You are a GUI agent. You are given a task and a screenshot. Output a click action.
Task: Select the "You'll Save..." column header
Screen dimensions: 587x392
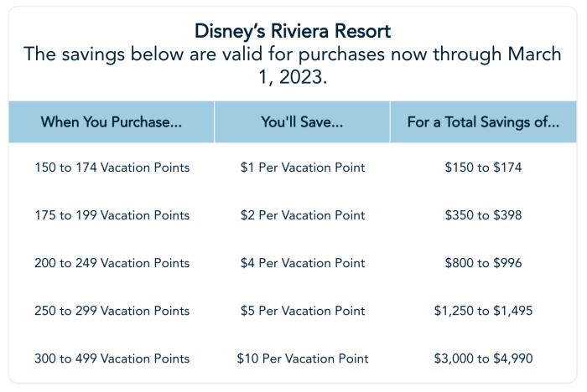(x=302, y=122)
